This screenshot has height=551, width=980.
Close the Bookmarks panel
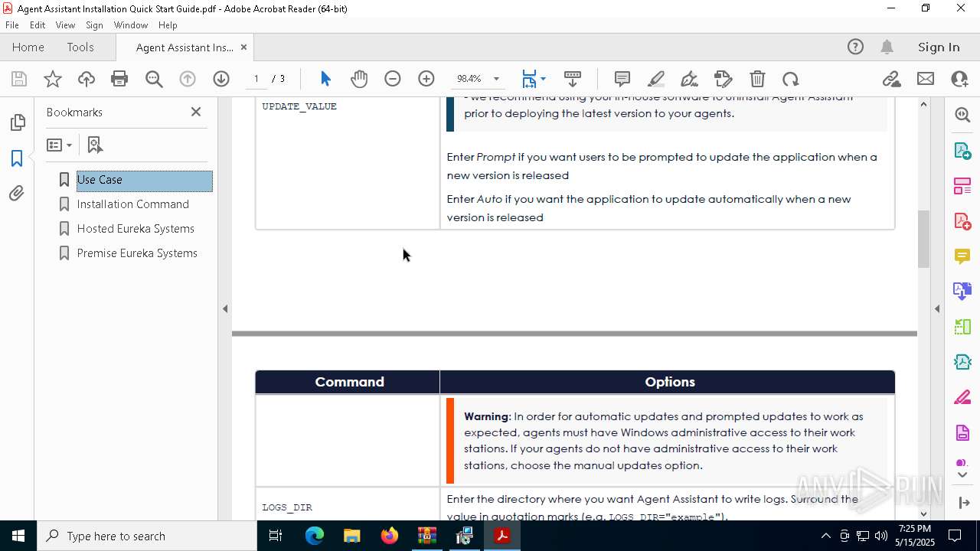pos(196,112)
